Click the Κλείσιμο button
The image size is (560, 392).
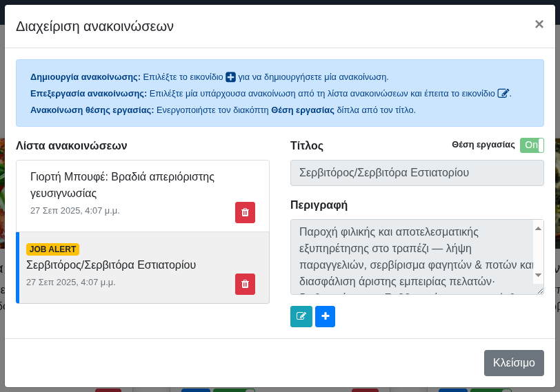coord(514,363)
